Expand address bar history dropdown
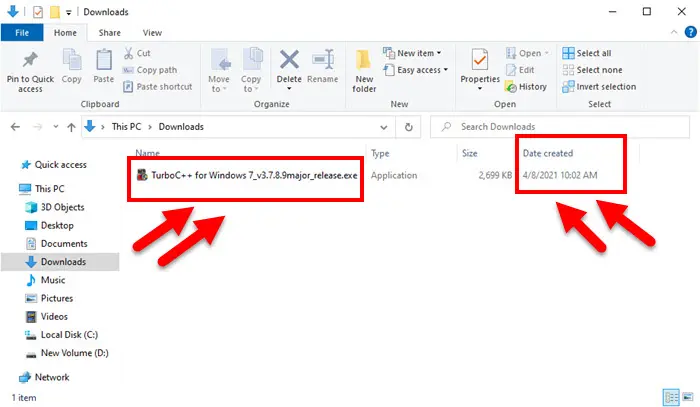700x407 pixels. click(x=383, y=127)
